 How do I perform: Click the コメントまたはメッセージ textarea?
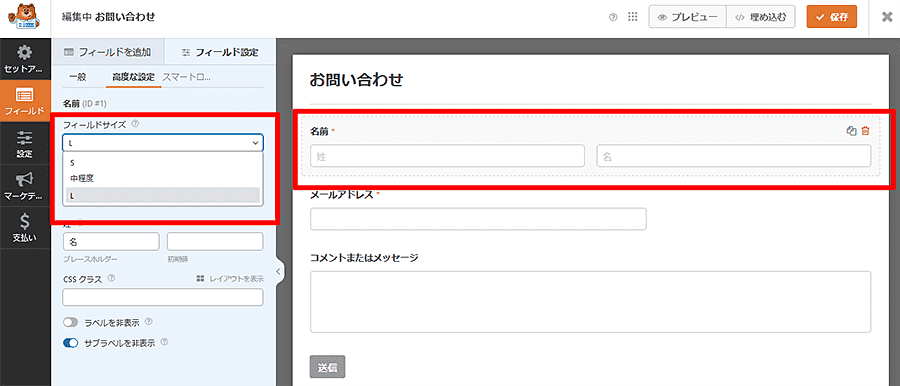click(590, 302)
